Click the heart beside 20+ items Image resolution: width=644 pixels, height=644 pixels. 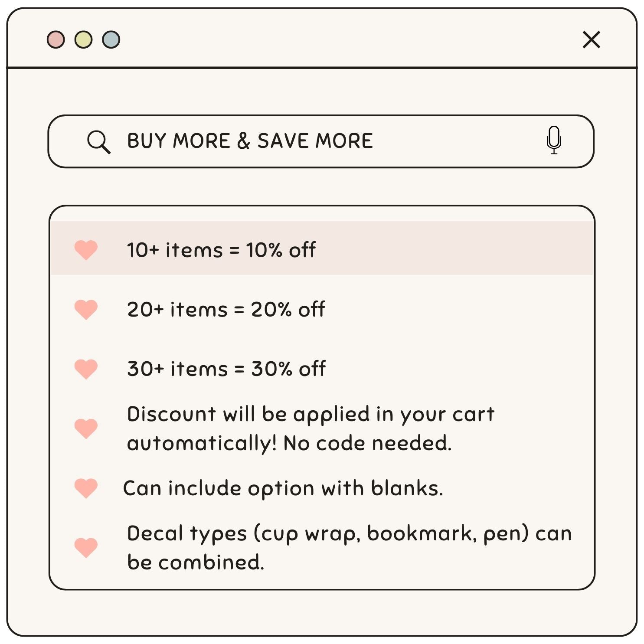coord(86,310)
